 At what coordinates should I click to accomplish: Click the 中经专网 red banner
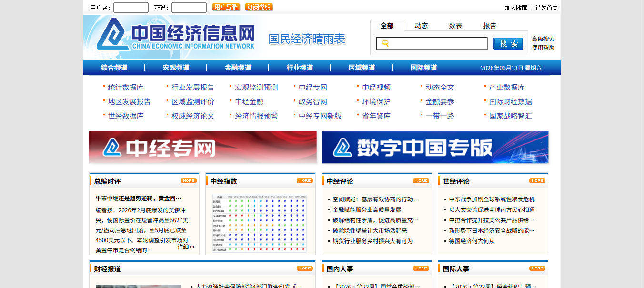tap(203, 148)
